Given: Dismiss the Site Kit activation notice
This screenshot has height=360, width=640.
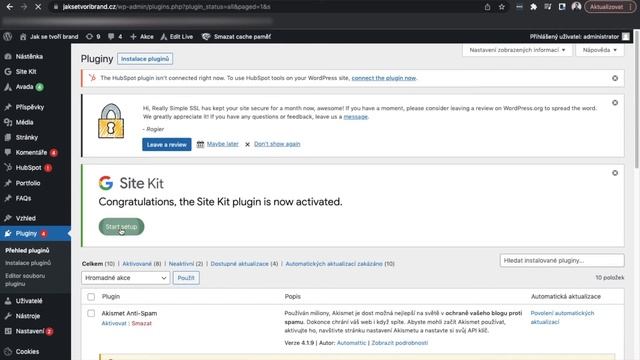Looking at the screenshot, I should point(615,173).
